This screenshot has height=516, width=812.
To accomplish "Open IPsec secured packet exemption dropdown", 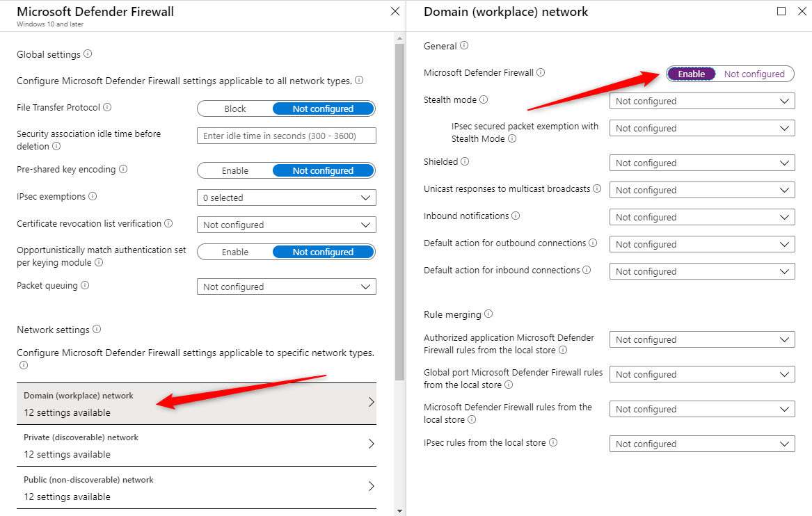I will coord(702,128).
